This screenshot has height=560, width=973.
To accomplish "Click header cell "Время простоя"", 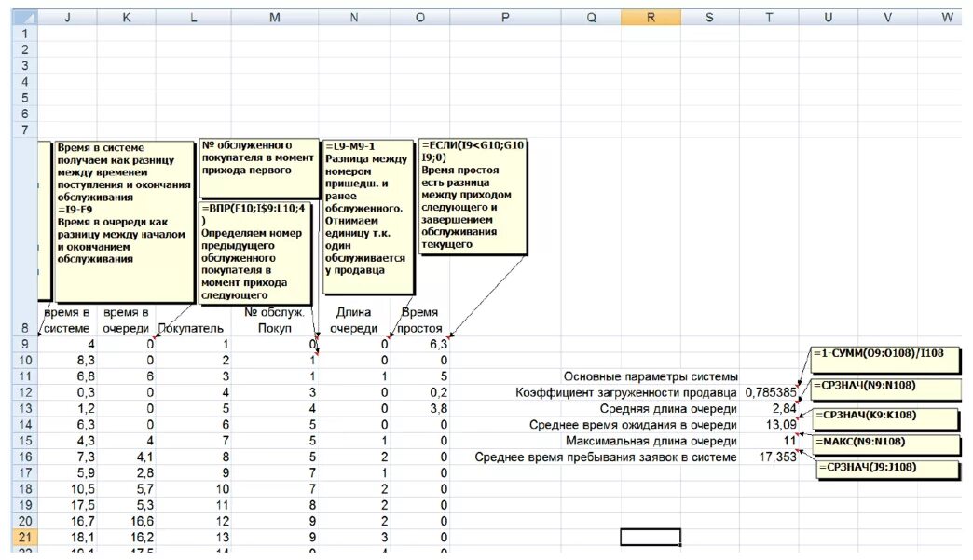I will pos(420,320).
